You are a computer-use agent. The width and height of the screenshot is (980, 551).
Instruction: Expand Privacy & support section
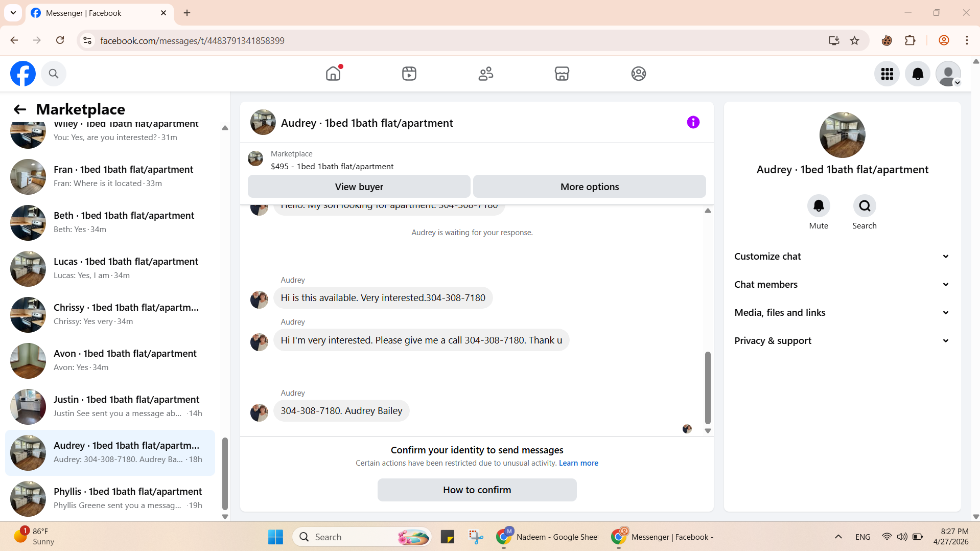[x=842, y=341]
